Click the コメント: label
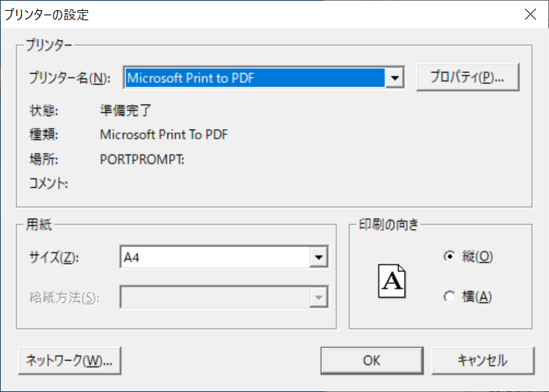The width and height of the screenshot is (549, 392). (49, 183)
